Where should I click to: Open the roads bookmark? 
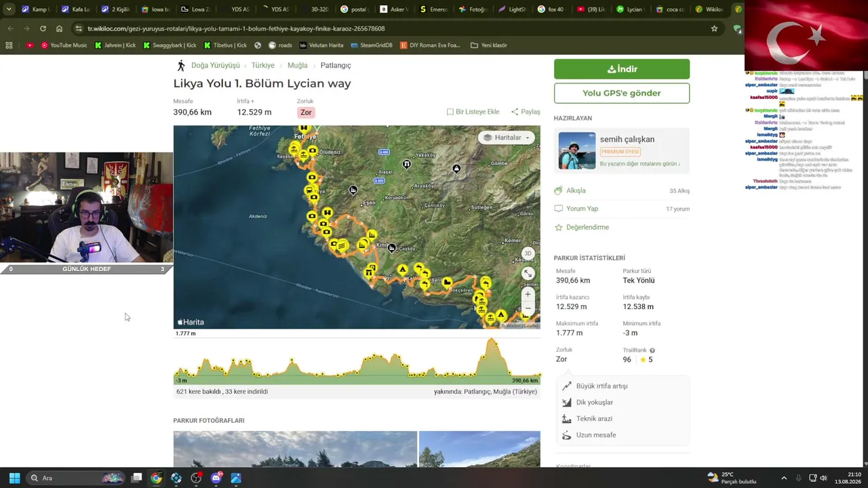(x=280, y=45)
